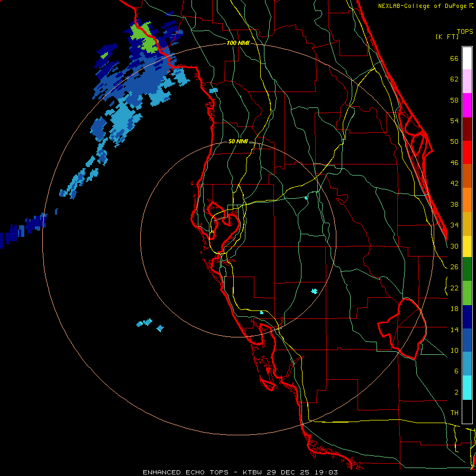Pick the cyan legend swatch

pos(467,388)
